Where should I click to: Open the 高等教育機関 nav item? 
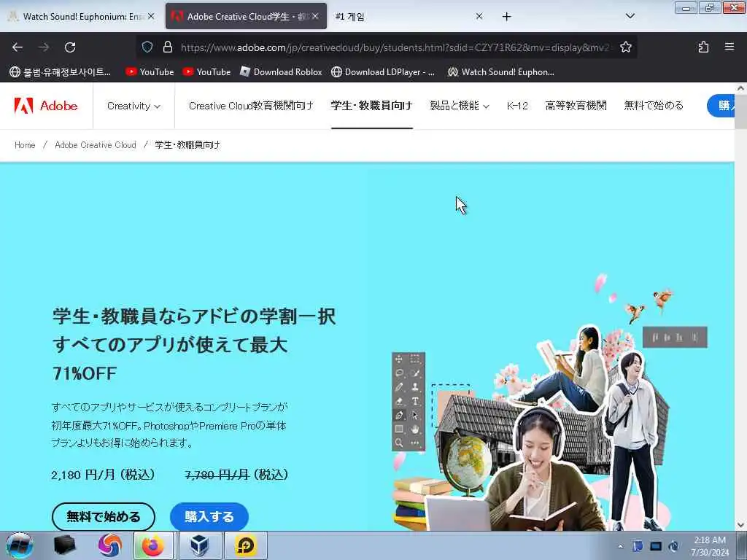click(x=576, y=106)
